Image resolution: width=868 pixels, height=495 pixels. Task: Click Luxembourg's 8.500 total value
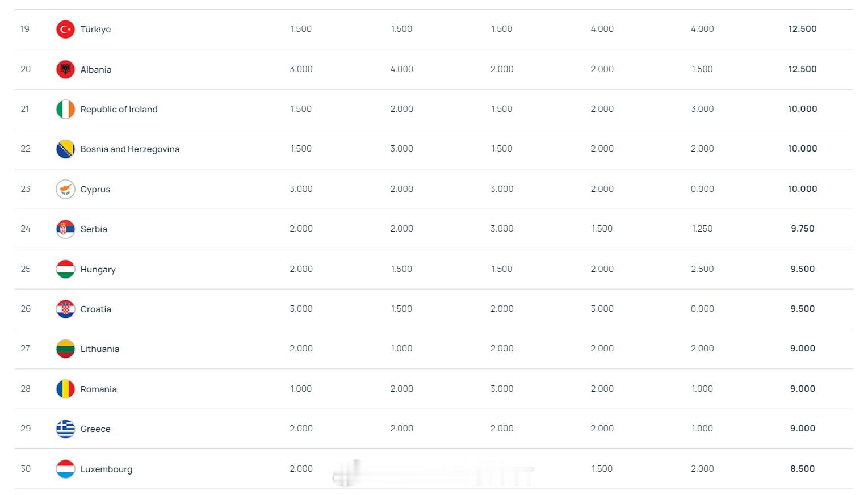802,469
